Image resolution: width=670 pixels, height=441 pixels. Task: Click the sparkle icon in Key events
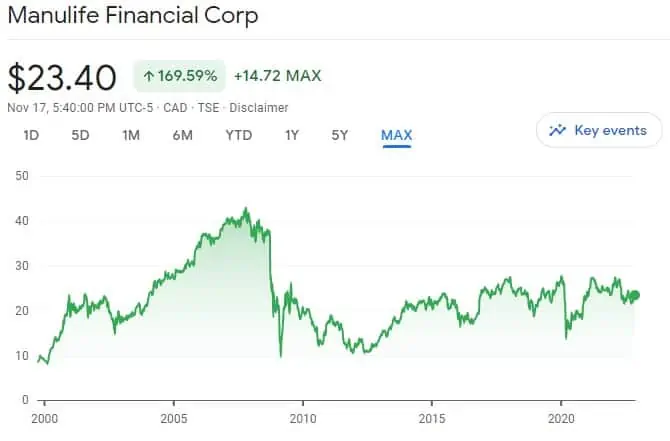coord(558,130)
